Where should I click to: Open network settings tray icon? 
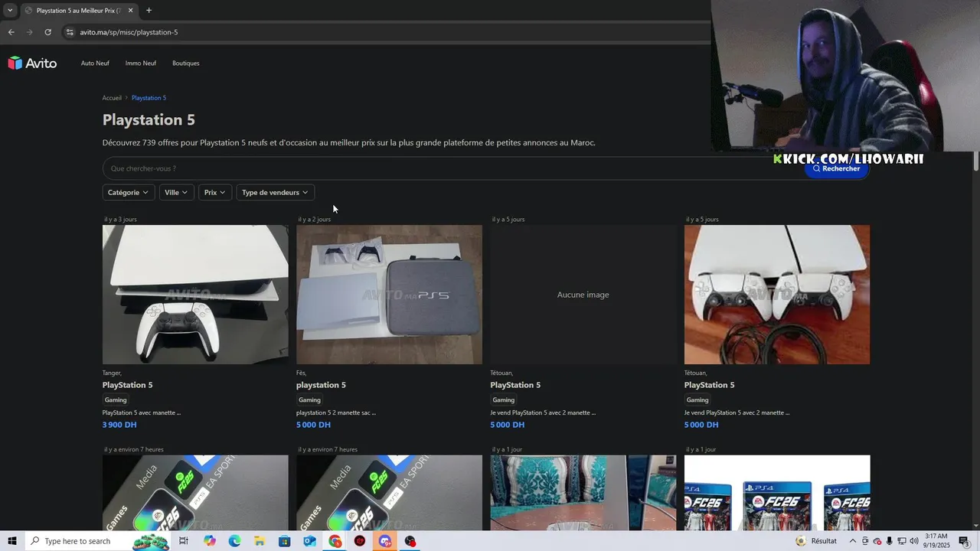[x=902, y=541]
